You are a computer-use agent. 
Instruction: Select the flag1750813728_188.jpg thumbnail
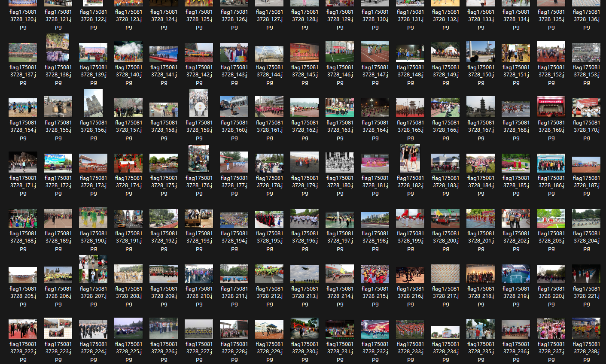click(x=23, y=218)
